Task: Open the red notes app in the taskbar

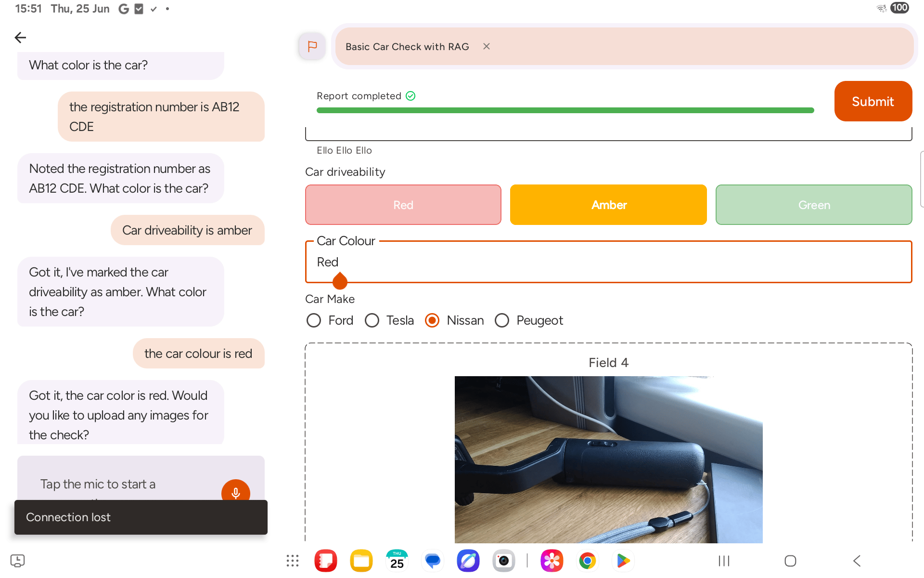Action: (326, 561)
